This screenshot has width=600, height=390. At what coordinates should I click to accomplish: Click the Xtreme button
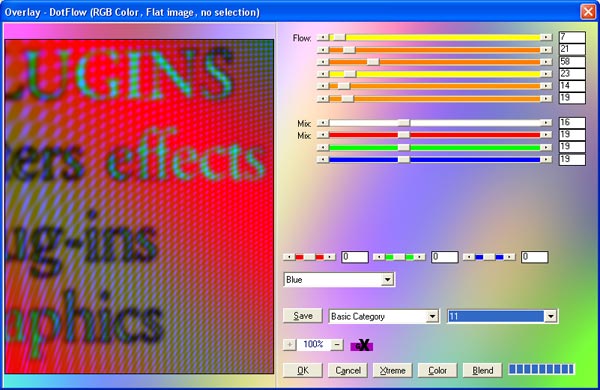[x=393, y=370]
